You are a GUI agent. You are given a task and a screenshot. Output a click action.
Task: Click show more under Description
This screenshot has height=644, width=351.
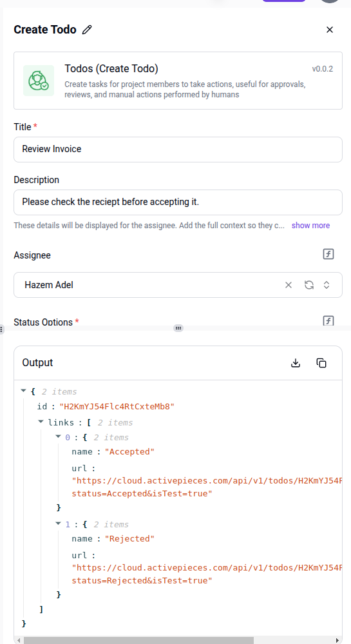(310, 225)
